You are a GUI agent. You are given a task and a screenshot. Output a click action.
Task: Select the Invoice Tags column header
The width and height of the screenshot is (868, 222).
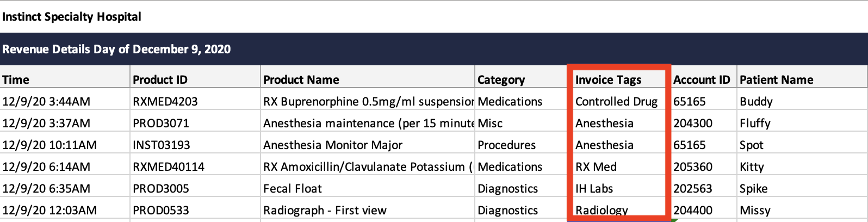[619, 79]
